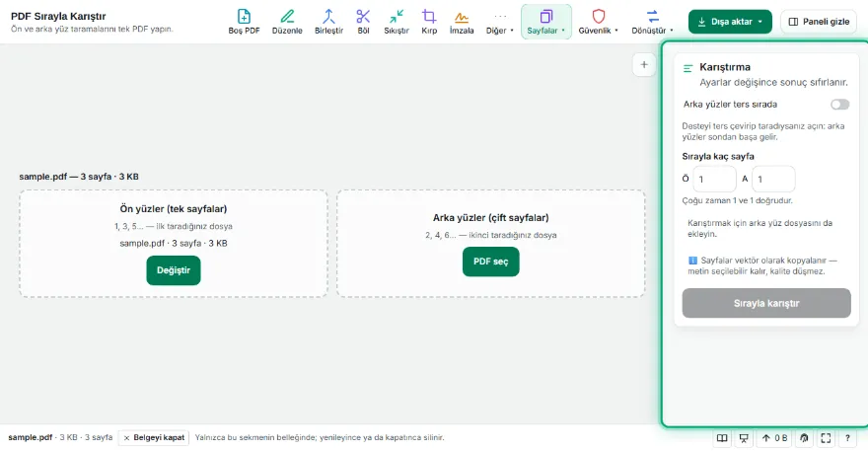Toggle fullscreen icon in status bar

pos(826,438)
